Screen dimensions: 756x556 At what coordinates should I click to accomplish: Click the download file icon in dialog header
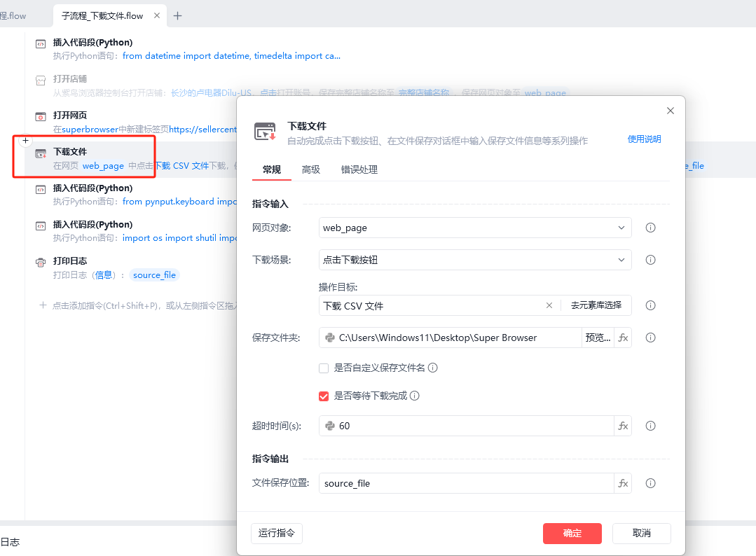tap(265, 131)
